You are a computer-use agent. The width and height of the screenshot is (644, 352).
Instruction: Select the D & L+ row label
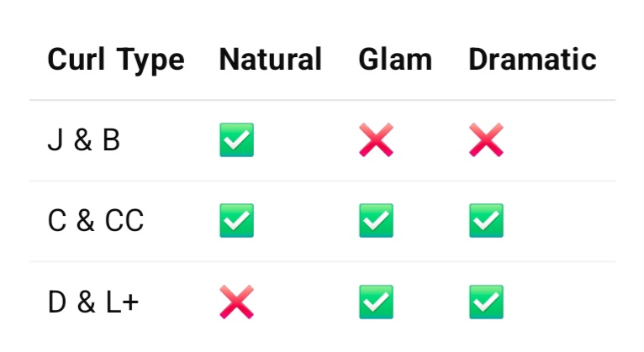tap(92, 302)
